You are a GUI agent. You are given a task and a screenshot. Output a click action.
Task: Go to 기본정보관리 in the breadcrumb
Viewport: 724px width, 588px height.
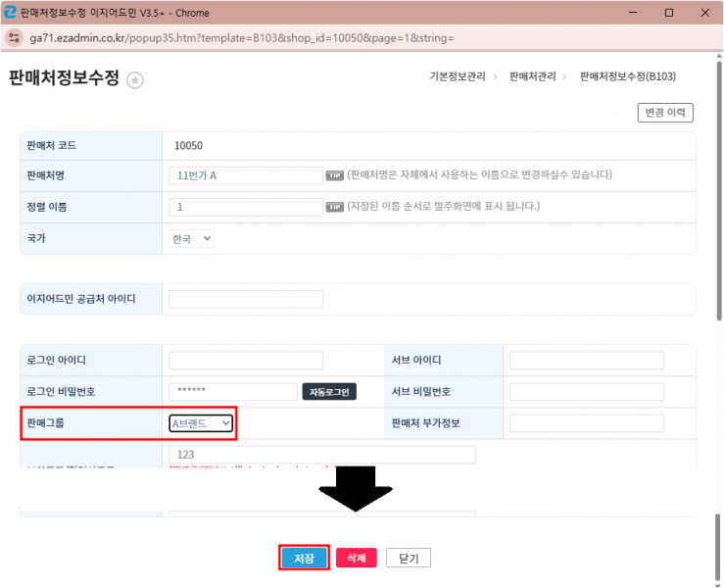pyautogui.click(x=457, y=76)
